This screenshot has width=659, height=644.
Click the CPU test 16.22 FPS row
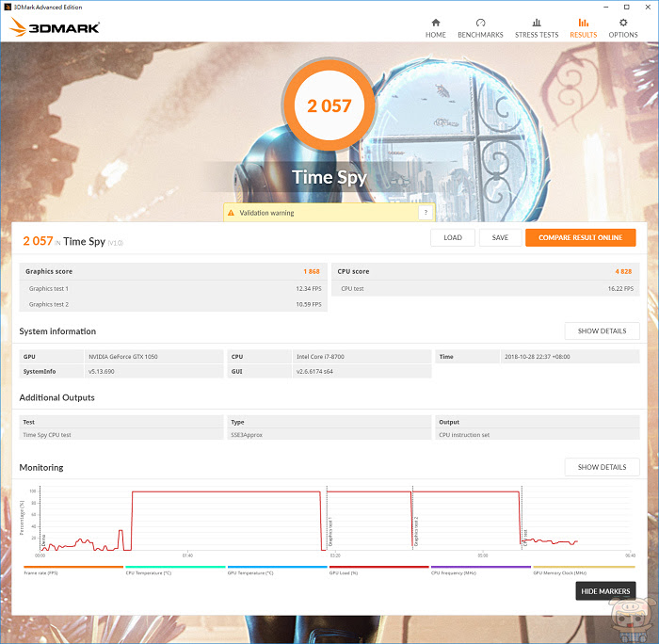[486, 288]
